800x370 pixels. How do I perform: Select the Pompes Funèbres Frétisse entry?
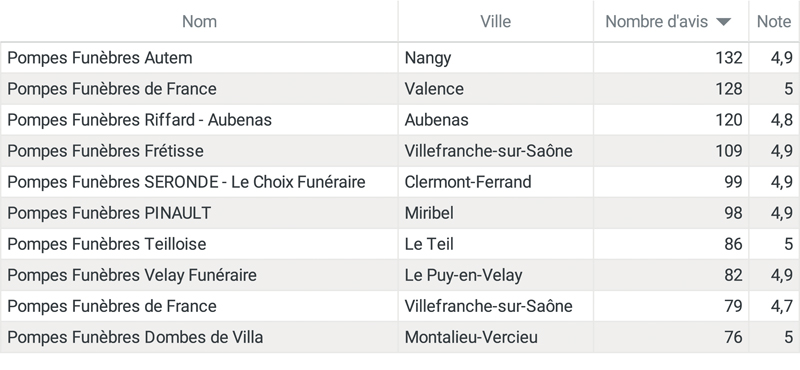click(x=400, y=151)
